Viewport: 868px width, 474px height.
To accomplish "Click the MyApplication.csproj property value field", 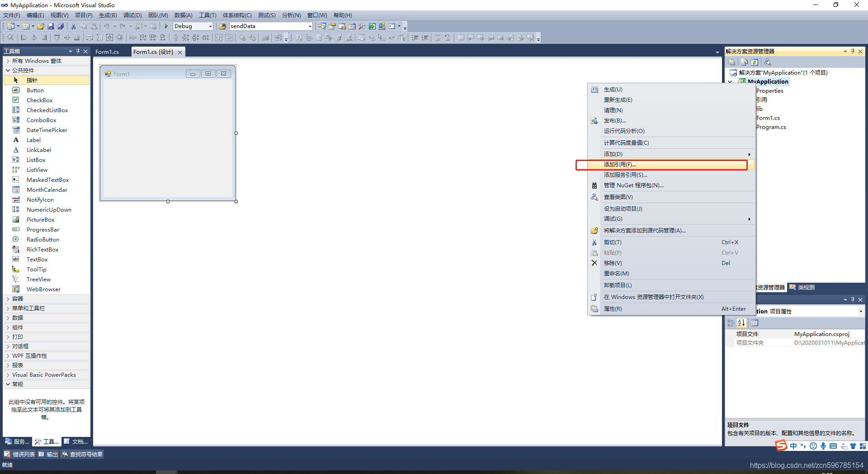I will pos(829,334).
